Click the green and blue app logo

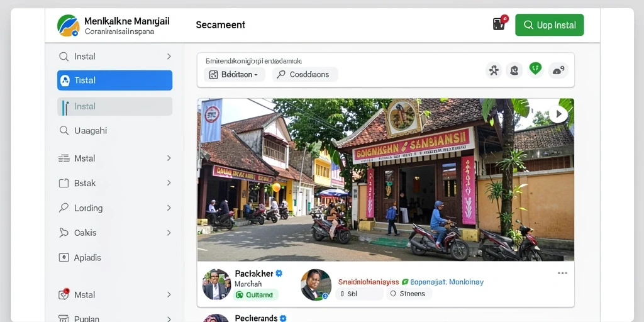pos(68,25)
